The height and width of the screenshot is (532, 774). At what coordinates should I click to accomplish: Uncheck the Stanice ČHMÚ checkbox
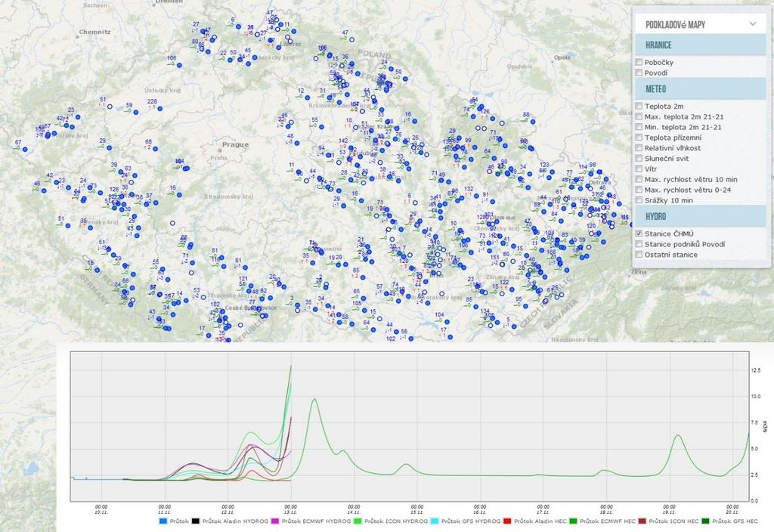(x=639, y=234)
